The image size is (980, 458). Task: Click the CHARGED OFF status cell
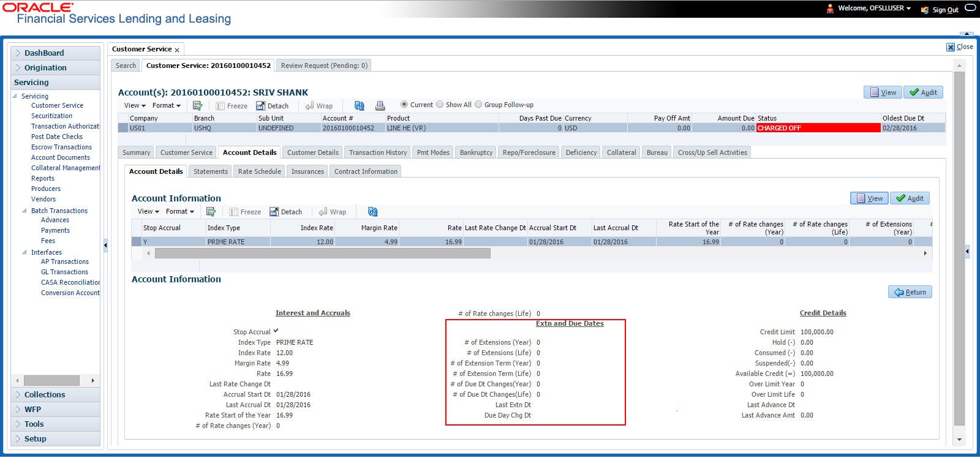tap(819, 128)
